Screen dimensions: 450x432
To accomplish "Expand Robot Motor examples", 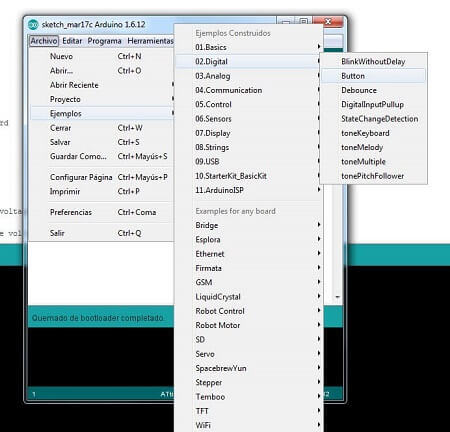I will (249, 326).
